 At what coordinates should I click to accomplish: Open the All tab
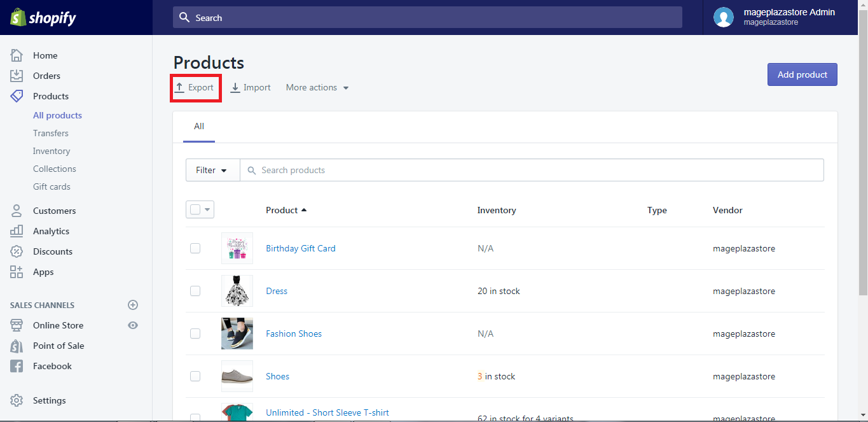coord(199,127)
